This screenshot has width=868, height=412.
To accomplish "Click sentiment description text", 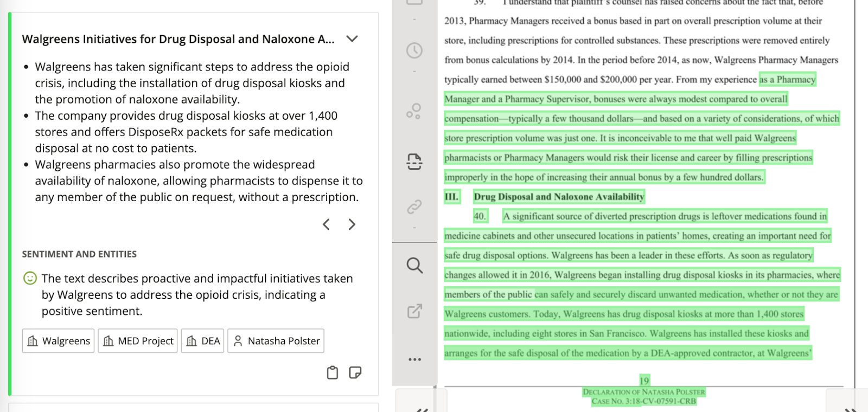I will [x=197, y=295].
